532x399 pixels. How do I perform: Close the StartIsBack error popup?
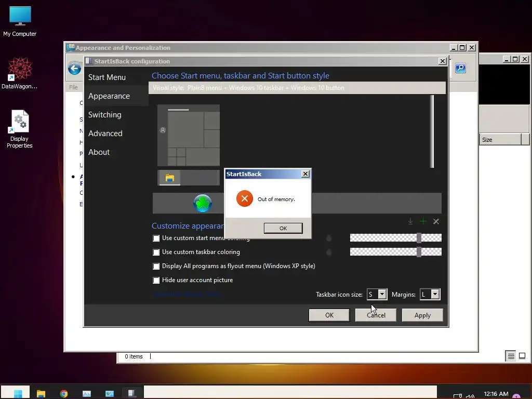click(x=305, y=174)
